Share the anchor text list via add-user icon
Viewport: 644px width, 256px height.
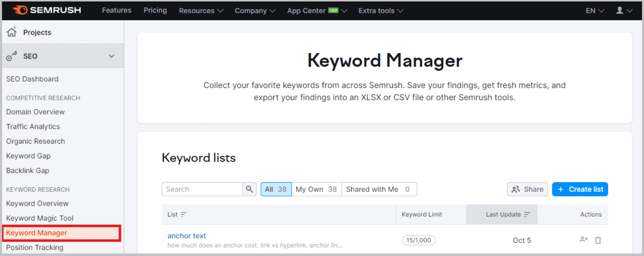click(x=584, y=239)
